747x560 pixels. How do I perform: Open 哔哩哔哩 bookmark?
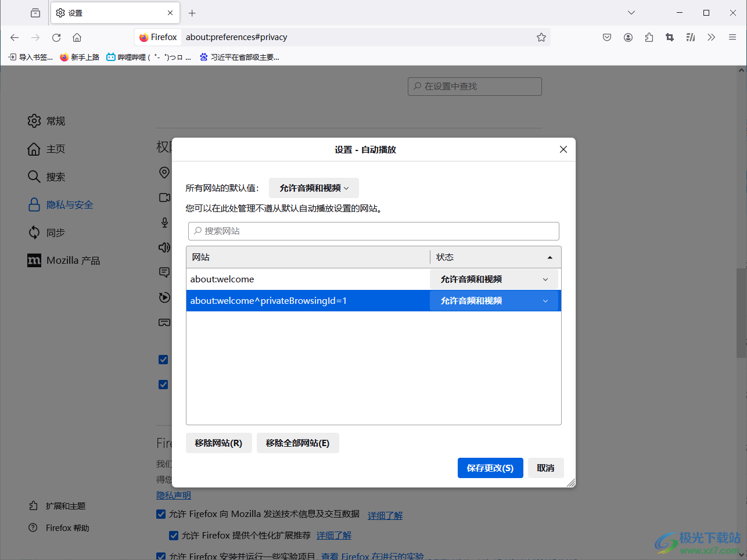pyautogui.click(x=149, y=58)
